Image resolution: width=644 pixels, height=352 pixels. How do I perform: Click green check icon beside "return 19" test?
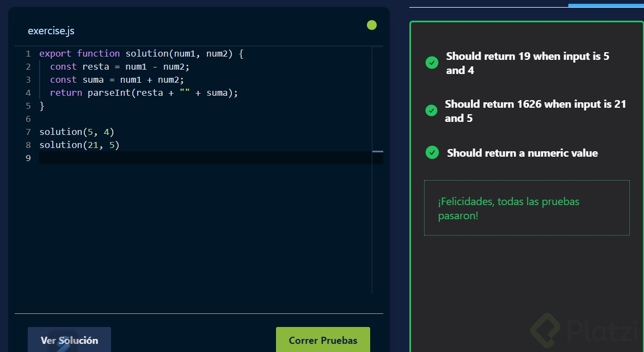coord(432,63)
